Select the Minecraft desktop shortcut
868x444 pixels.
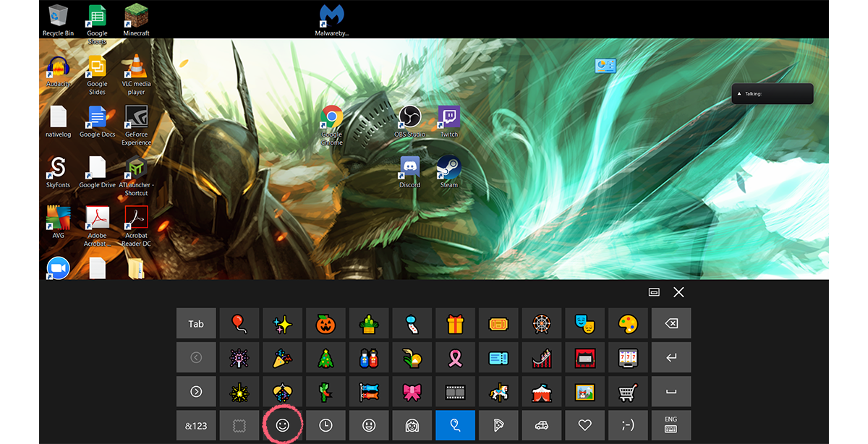point(136,20)
